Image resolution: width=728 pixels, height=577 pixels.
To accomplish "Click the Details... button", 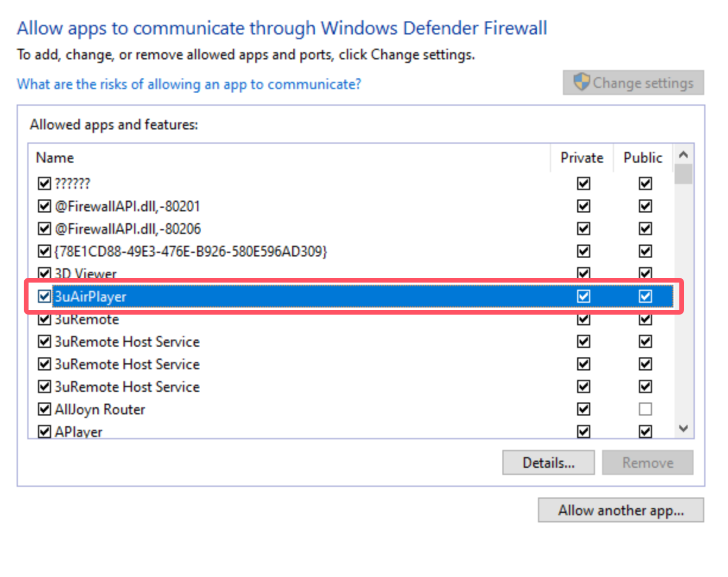I will tap(548, 462).
